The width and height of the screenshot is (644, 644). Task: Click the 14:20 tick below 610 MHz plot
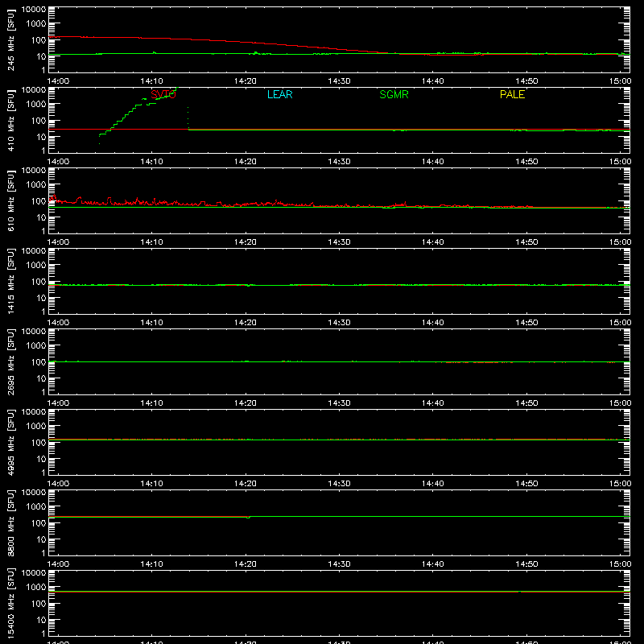(246, 242)
